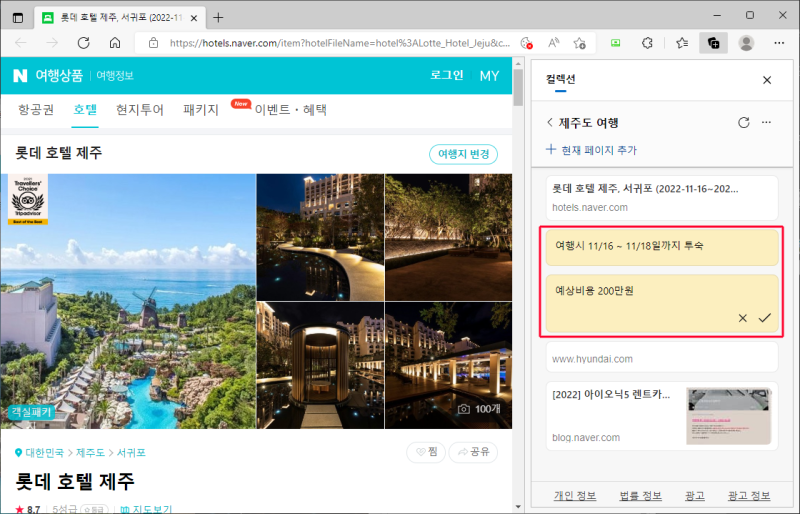Click the 공유 share button
The width and height of the screenshot is (800, 514).
click(473, 452)
